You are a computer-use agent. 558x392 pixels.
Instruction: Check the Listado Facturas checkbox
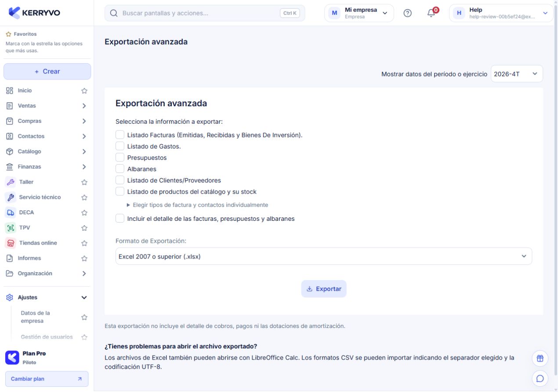120,134
